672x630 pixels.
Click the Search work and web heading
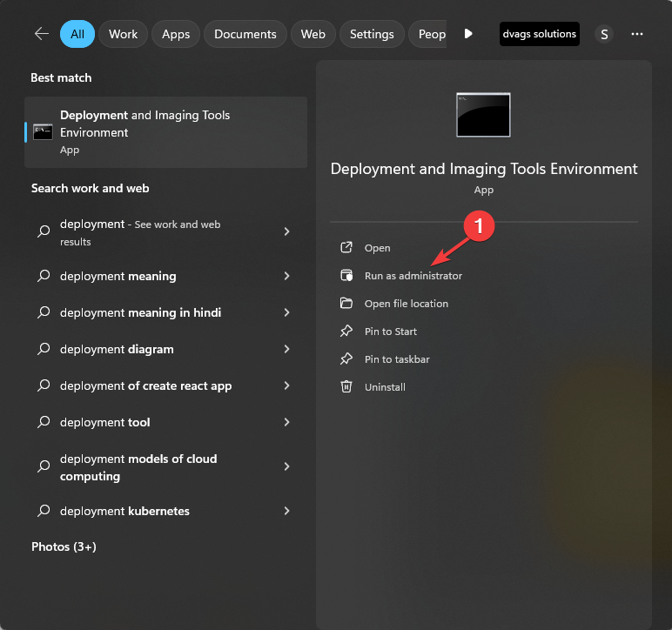coord(90,189)
